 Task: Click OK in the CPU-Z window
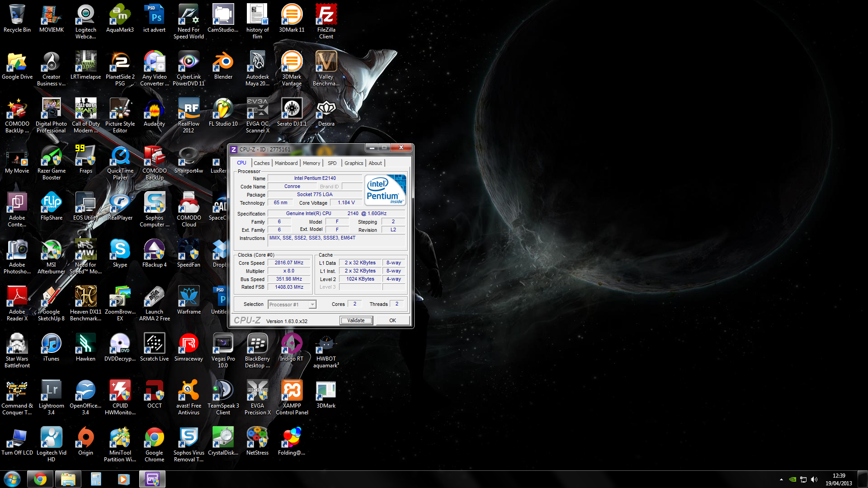pos(392,320)
